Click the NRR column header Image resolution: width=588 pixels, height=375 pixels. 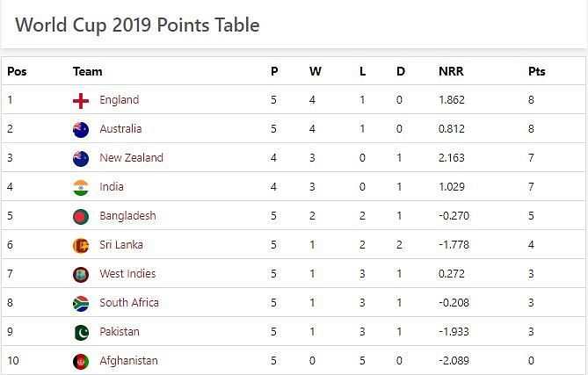451,71
